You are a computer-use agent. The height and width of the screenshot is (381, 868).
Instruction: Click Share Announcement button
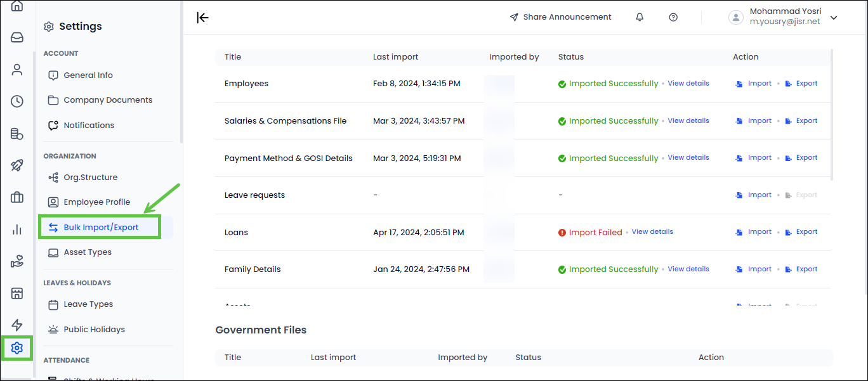[x=560, y=17]
